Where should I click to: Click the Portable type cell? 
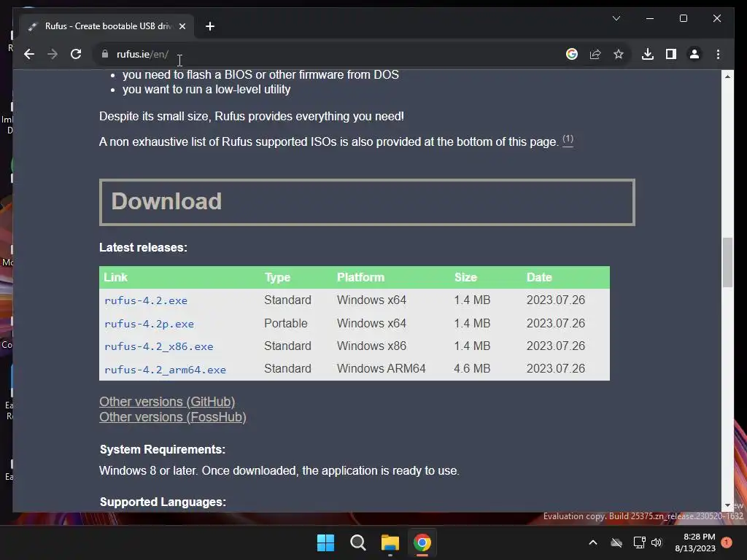click(x=286, y=323)
